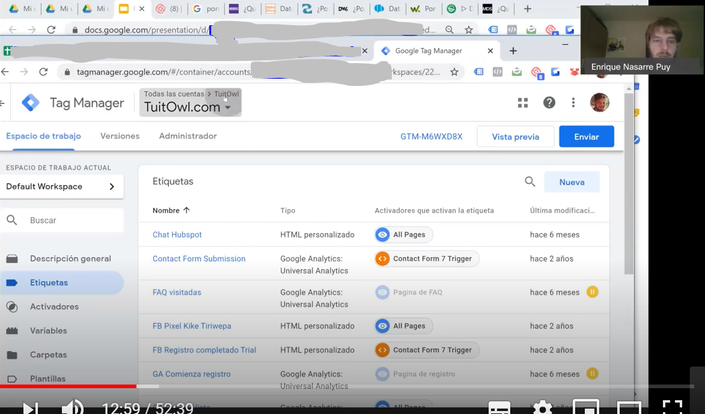The width and height of the screenshot is (705, 414).
Task: Click the Vista previa button
Action: coord(515,137)
